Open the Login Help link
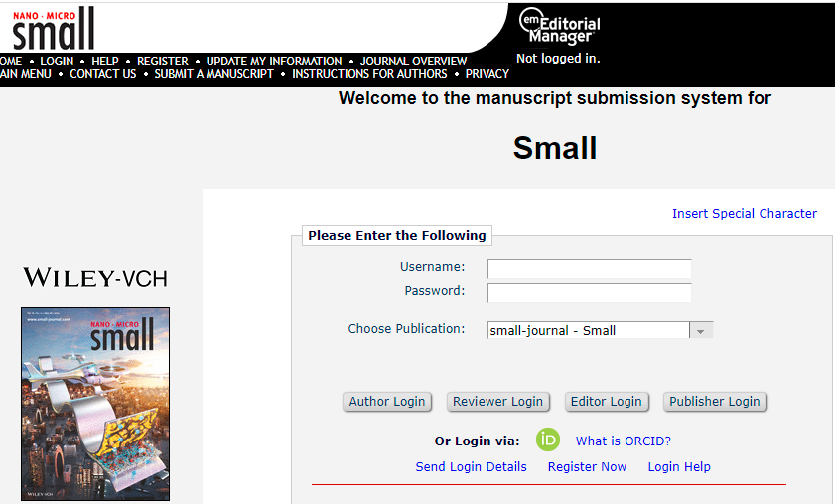835x504 pixels. pos(679,466)
